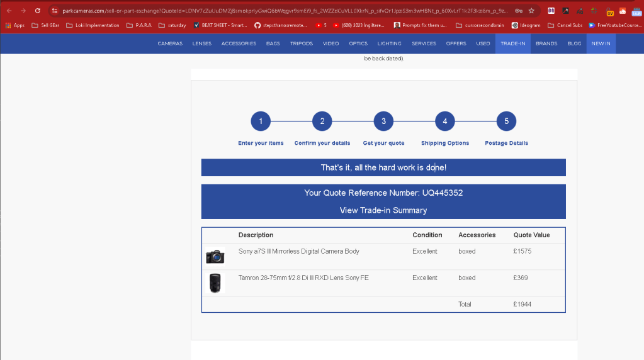Click the Quote Reference Number UQ445352 text
The image size is (644, 360).
383,193
